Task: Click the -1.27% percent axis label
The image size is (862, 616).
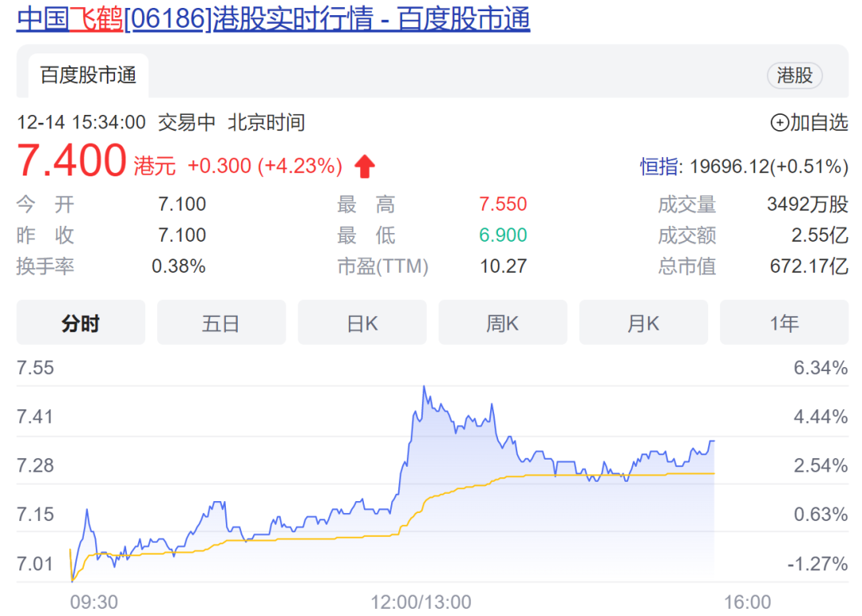Action: [x=817, y=564]
